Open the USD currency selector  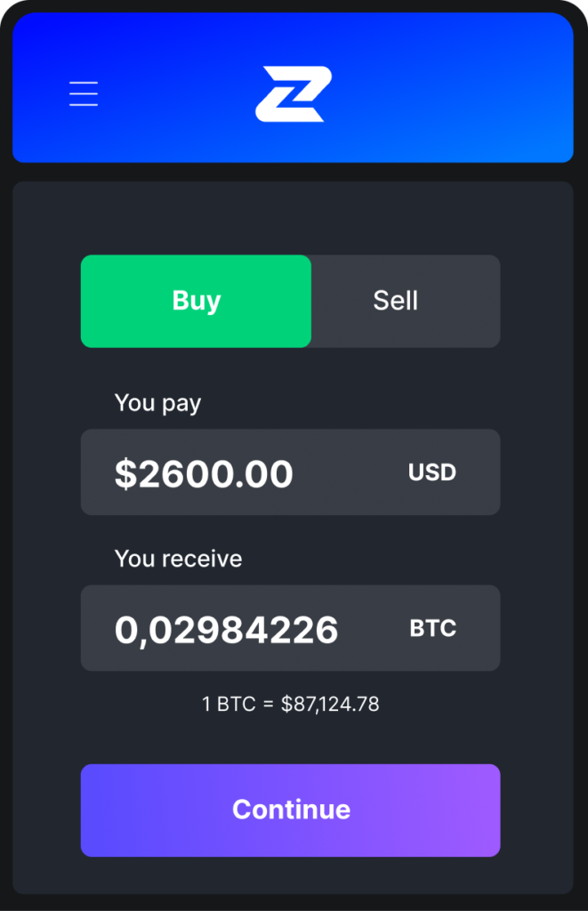tap(432, 472)
